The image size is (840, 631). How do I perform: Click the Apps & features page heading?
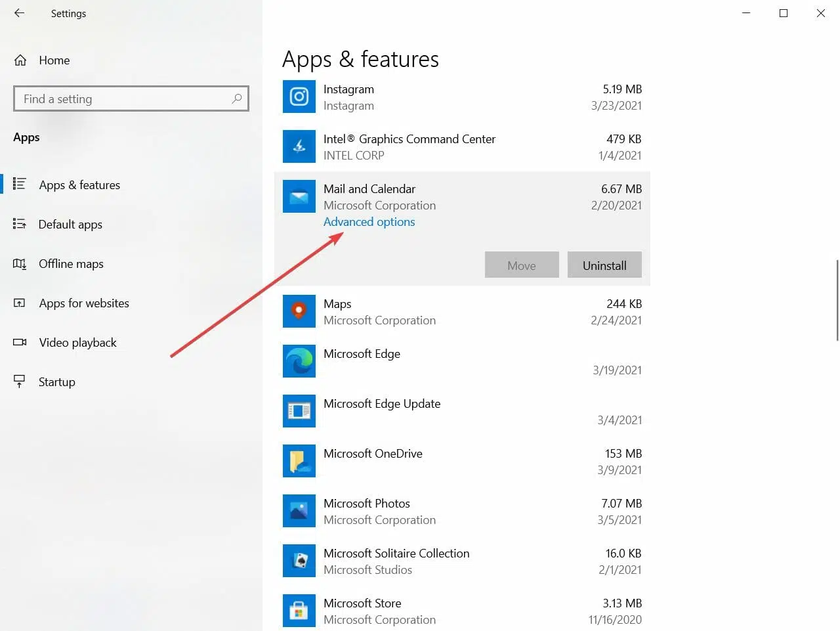[x=360, y=59]
